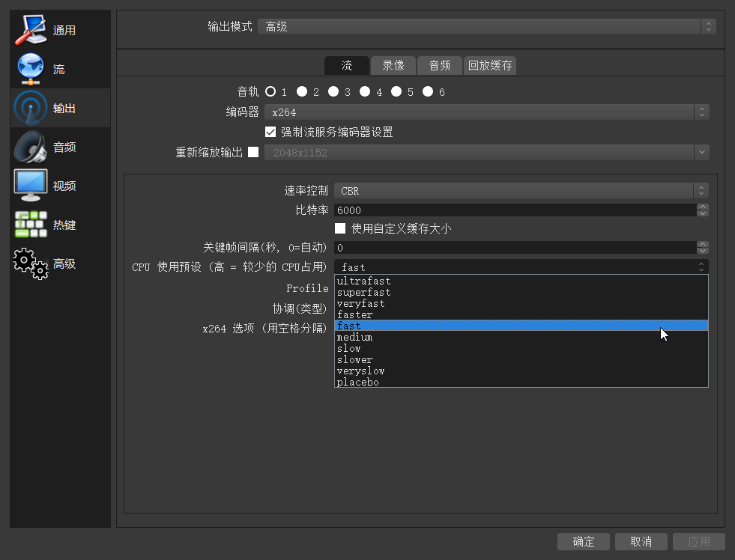
Task: Open the 输出模式 dropdown
Action: 486,27
